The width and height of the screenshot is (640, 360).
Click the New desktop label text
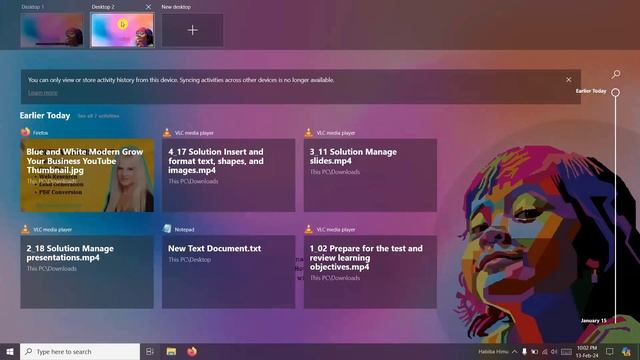(x=176, y=7)
